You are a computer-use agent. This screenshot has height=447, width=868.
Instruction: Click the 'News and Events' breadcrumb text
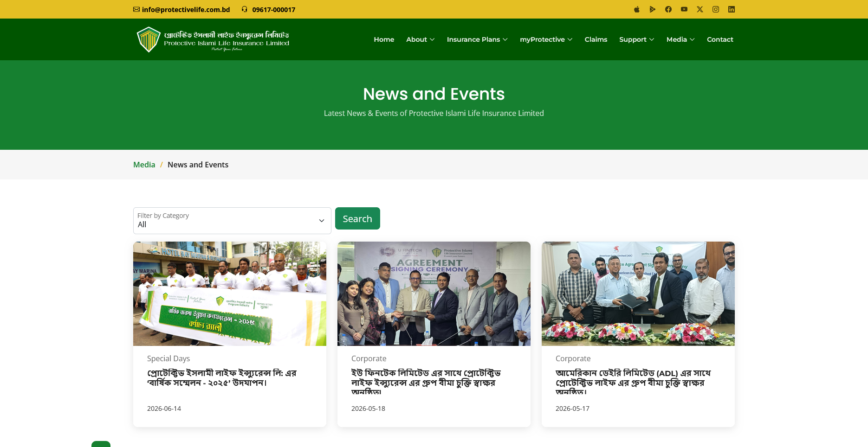point(198,165)
